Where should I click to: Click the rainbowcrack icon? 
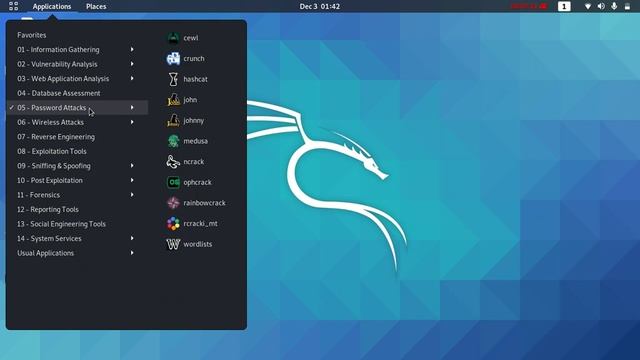pyautogui.click(x=173, y=203)
